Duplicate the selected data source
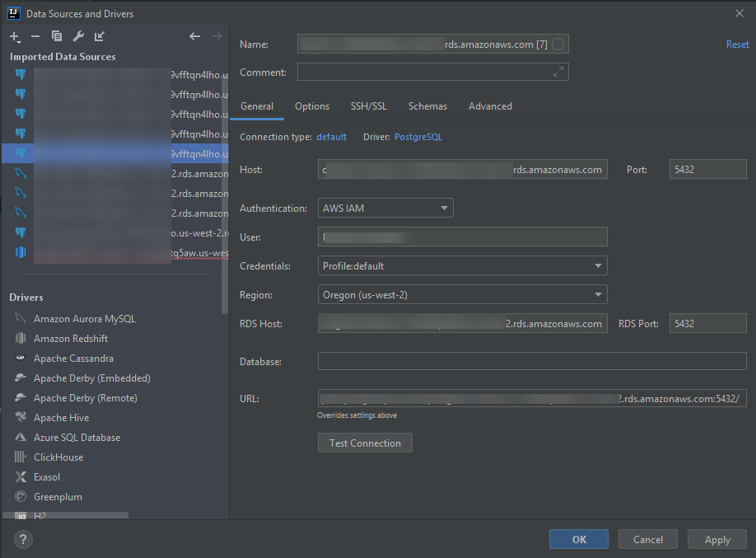This screenshot has height=558, width=756. [x=56, y=36]
